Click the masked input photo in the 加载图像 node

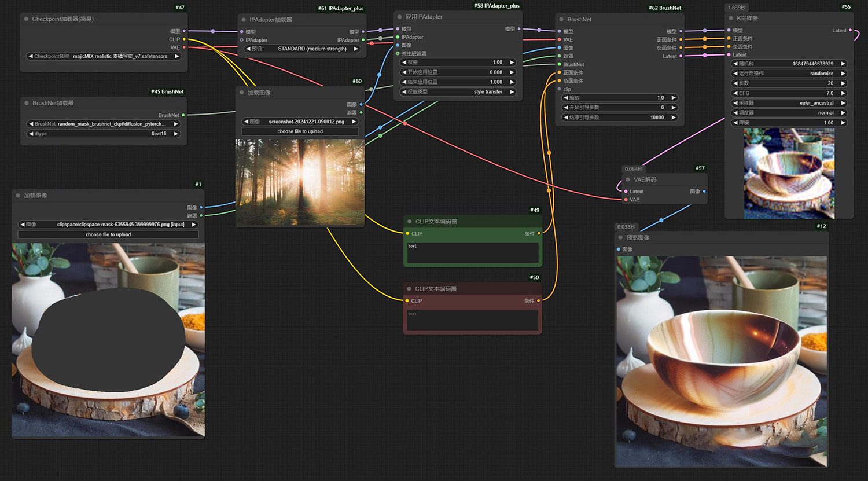tap(108, 340)
